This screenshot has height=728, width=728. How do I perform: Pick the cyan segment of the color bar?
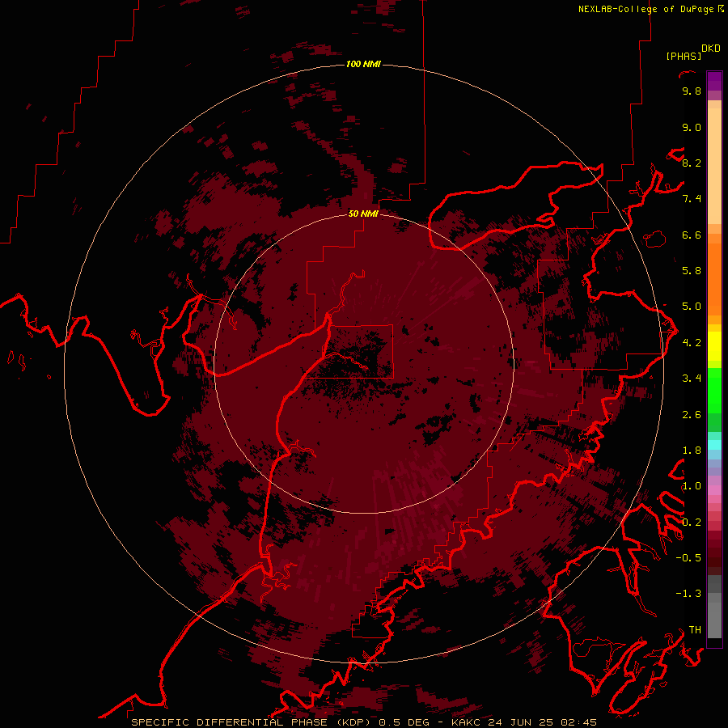(714, 445)
